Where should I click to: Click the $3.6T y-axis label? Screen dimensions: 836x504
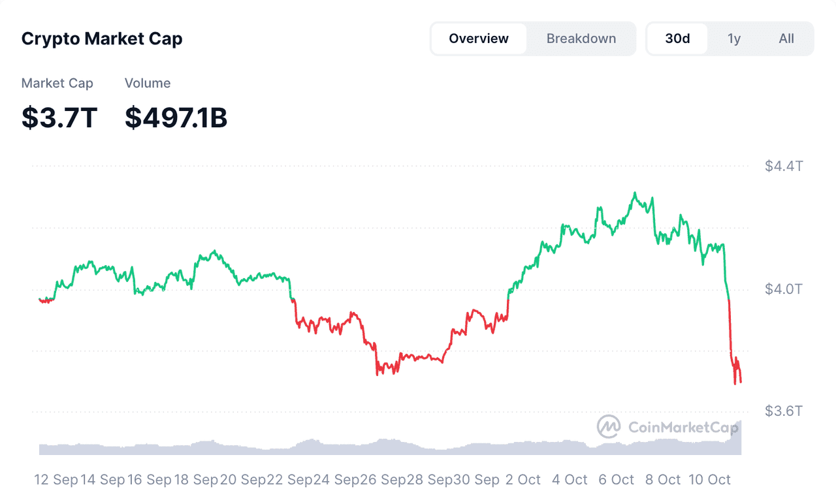tap(784, 411)
